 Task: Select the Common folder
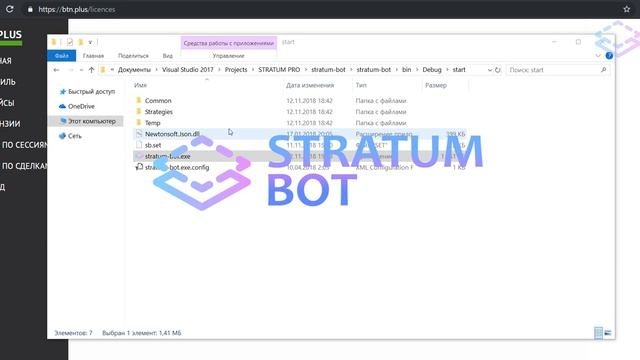(158, 100)
